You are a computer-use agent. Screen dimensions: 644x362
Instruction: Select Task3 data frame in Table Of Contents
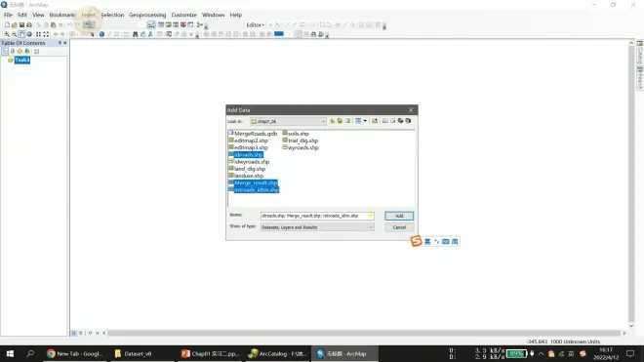click(22, 60)
